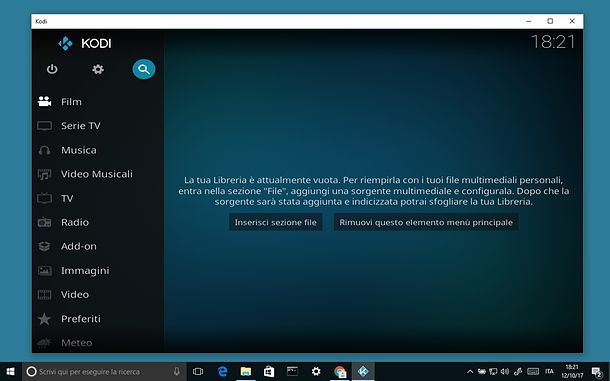Switch to Chrome in the taskbar
This screenshot has height=381, width=610.
(340, 372)
